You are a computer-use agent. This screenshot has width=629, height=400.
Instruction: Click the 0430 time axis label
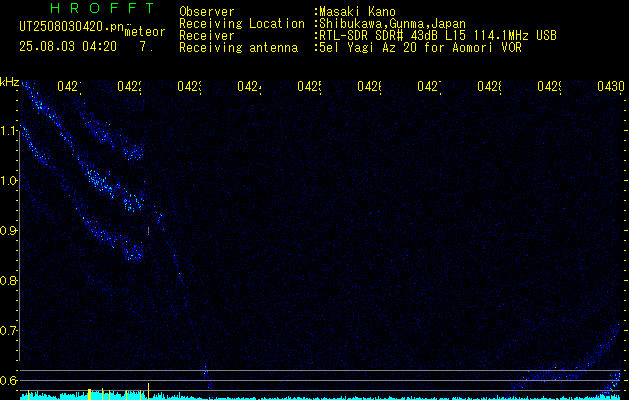click(611, 86)
